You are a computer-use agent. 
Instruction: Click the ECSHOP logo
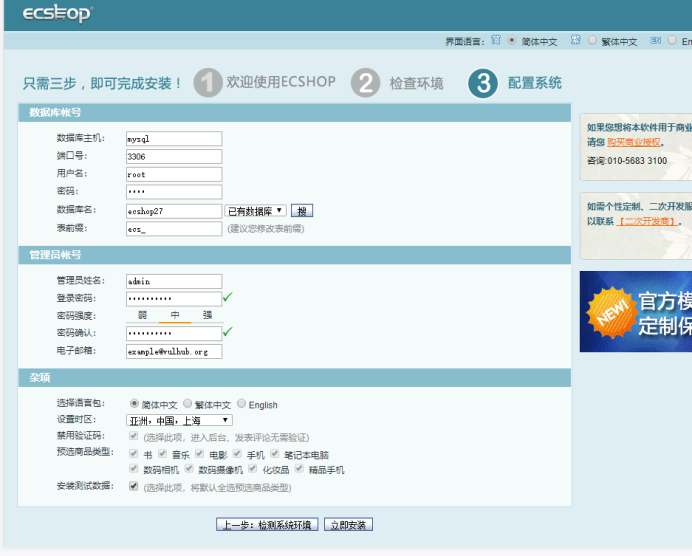(x=57, y=14)
